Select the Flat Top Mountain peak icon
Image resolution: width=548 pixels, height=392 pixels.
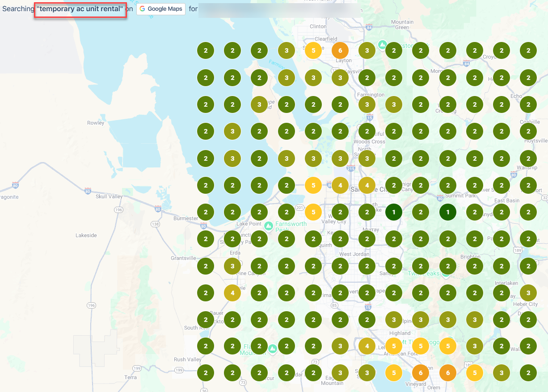point(273,347)
